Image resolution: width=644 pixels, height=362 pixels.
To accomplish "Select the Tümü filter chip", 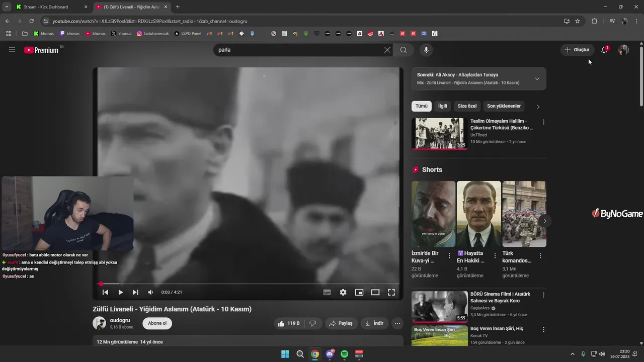I will pyautogui.click(x=422, y=106).
